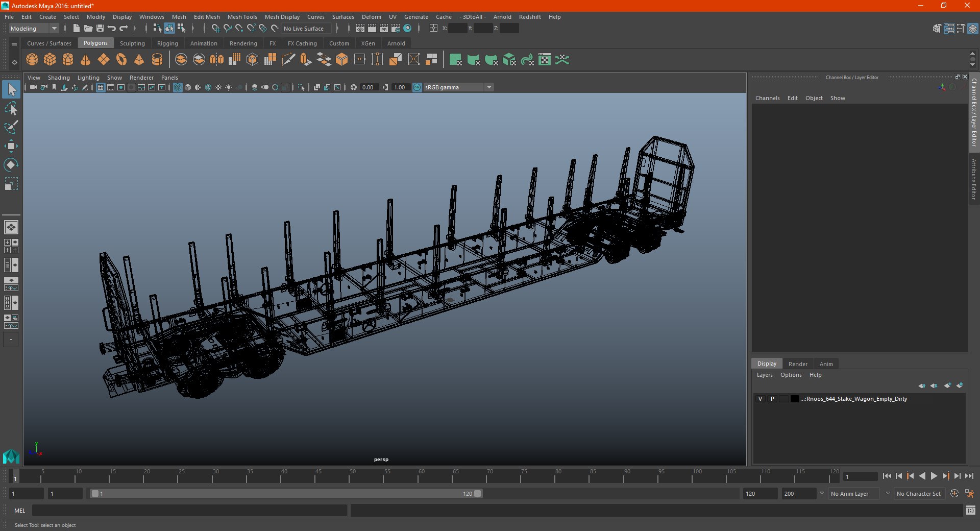Click the MEL command input field
Image resolution: width=980 pixels, height=531 pixels.
click(x=189, y=510)
